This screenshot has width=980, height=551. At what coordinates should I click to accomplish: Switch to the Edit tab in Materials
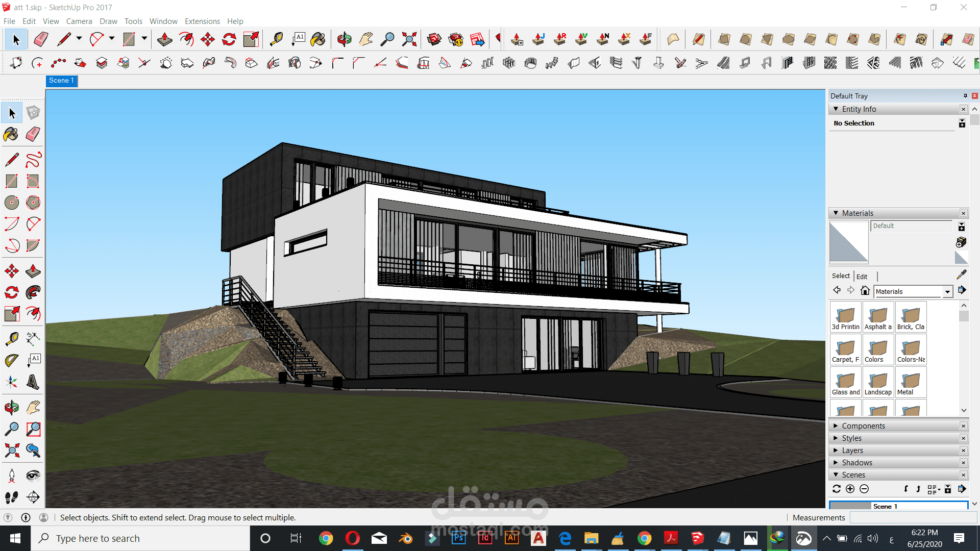[x=862, y=277]
